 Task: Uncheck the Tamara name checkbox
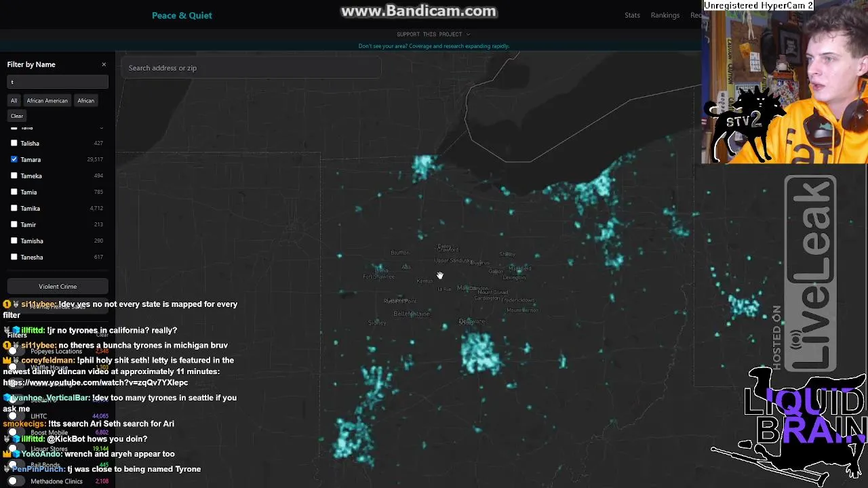pyautogui.click(x=14, y=159)
